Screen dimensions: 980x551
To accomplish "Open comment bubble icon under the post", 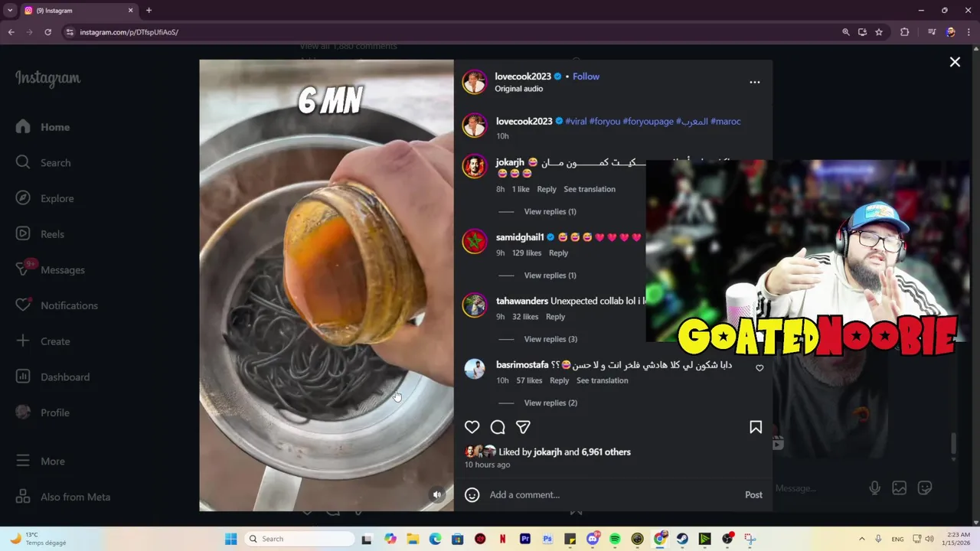I will coord(498,427).
